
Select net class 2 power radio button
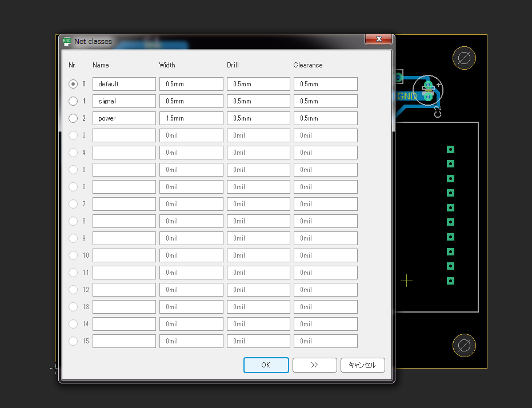tap(73, 118)
